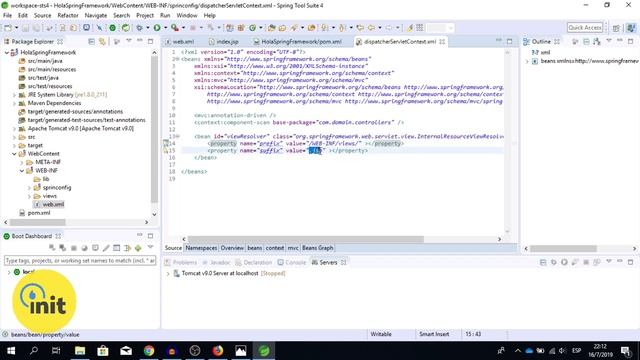
Task: Click the Outline sort icon
Action: tap(597, 42)
